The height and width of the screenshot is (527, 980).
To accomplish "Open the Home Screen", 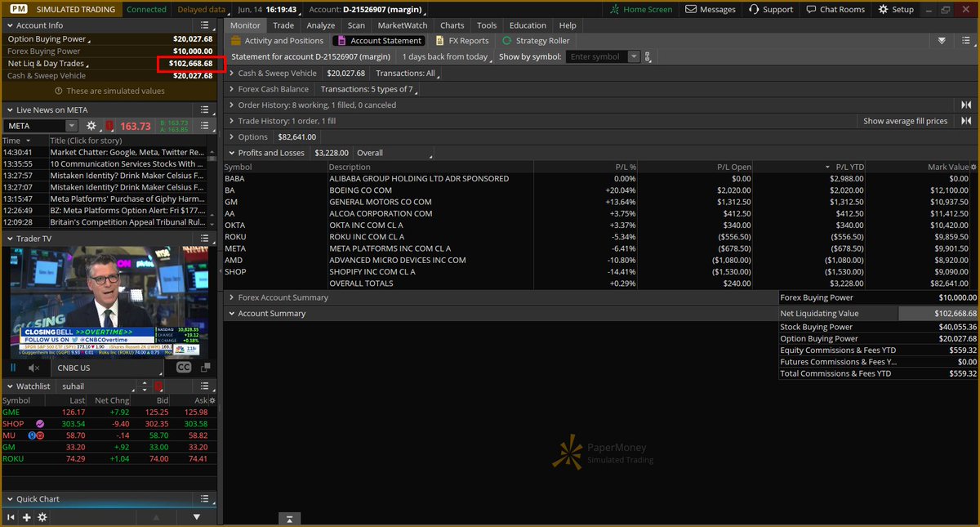I will (x=642, y=9).
